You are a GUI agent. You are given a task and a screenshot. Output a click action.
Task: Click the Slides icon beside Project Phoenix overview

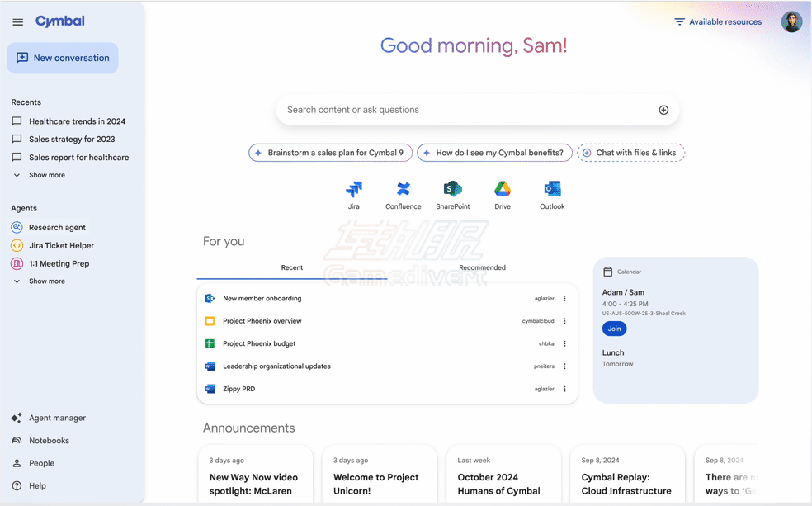pos(210,321)
